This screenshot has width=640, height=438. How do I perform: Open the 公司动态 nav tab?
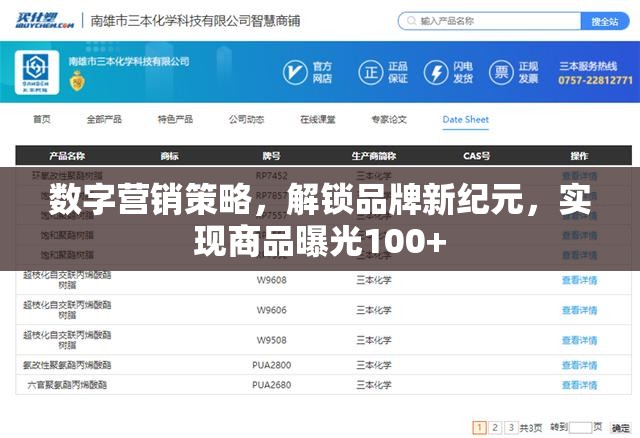tap(246, 119)
